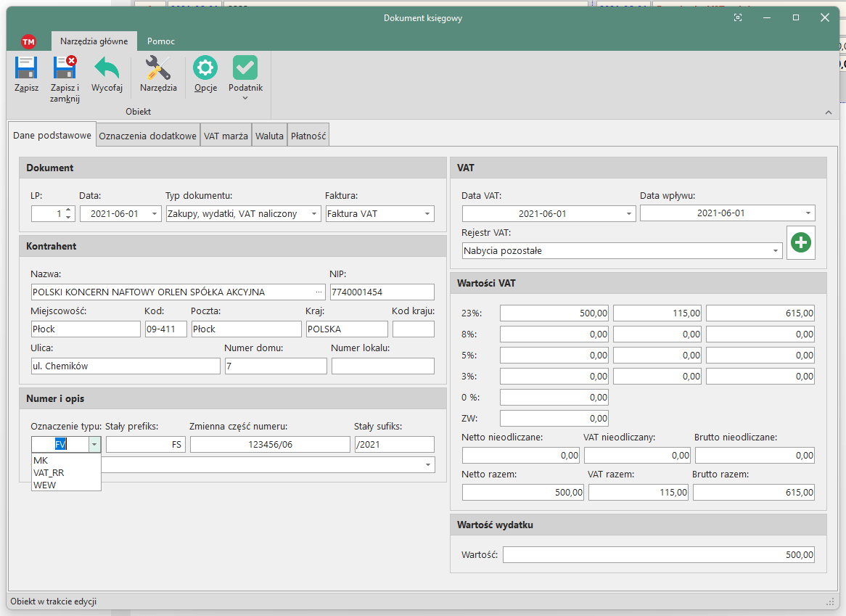The height and width of the screenshot is (616, 846).
Task: Collapse the ribbon with the chevron arrow
Action: pos(829,112)
